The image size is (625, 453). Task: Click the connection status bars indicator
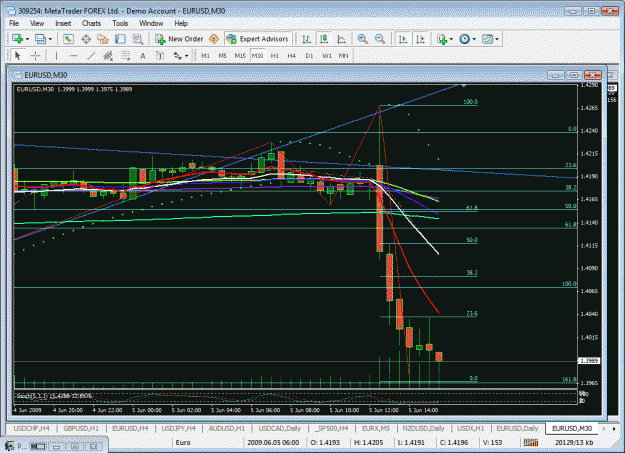[531, 442]
